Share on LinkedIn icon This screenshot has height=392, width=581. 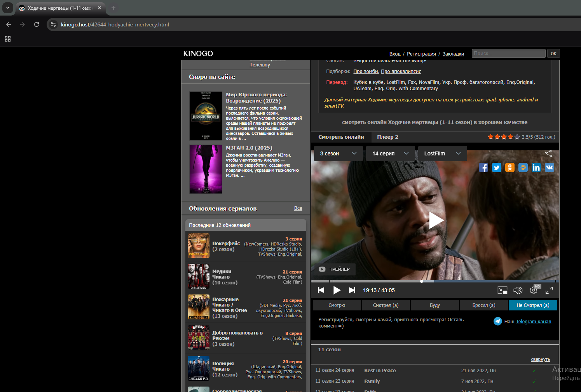[536, 167]
